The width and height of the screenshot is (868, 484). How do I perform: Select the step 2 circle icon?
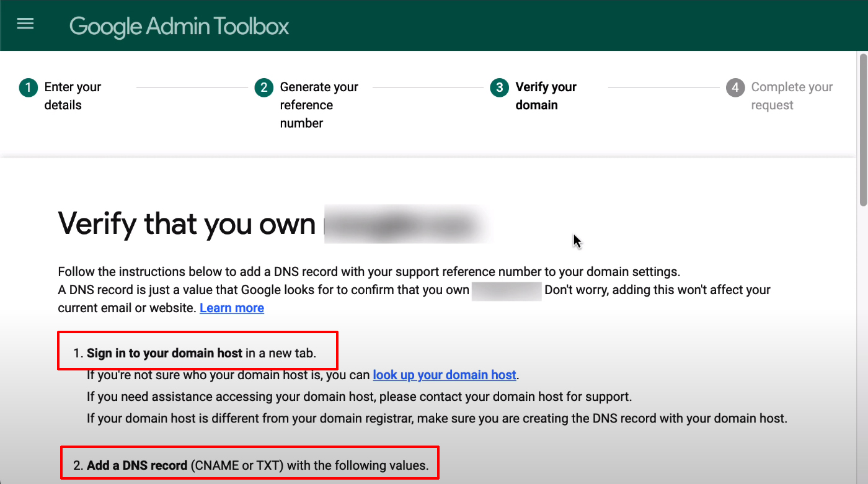tap(263, 87)
